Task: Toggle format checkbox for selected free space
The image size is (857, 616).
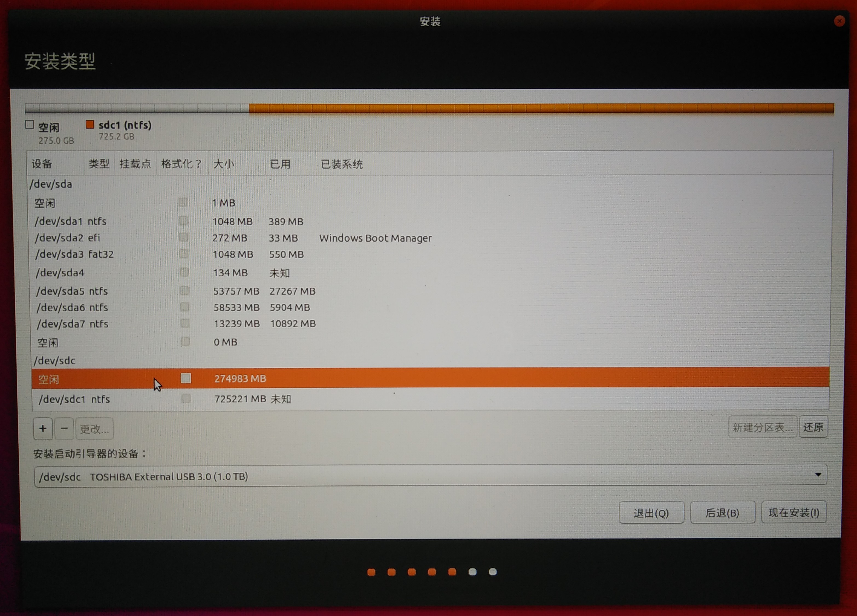Action: [x=186, y=378]
